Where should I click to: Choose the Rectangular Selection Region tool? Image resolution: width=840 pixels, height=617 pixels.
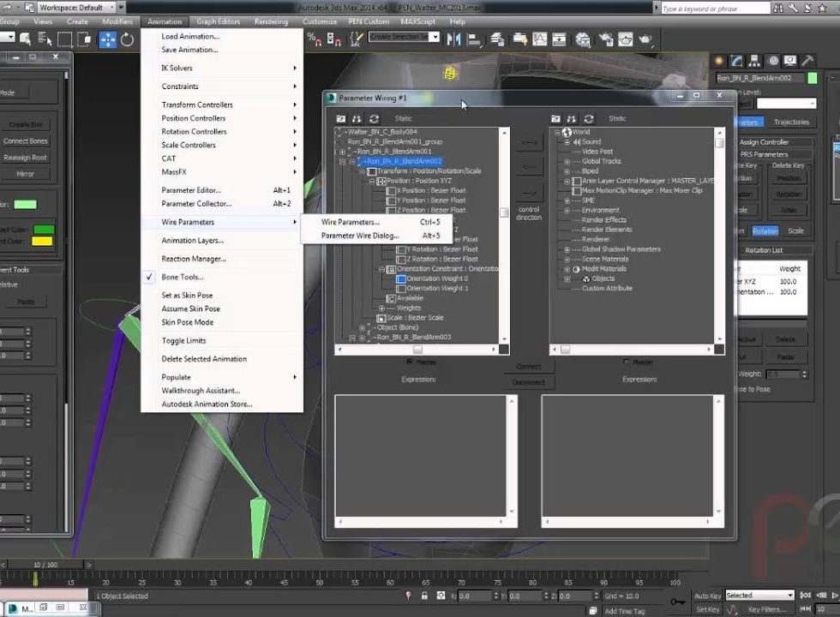[65, 39]
